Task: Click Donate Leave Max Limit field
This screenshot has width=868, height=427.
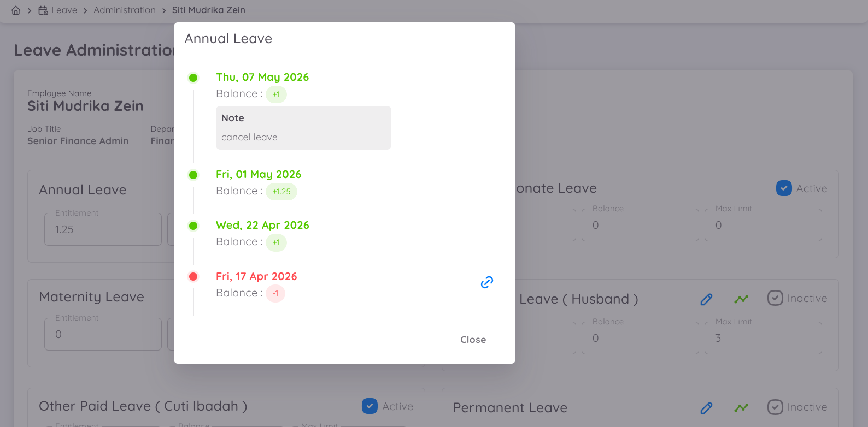Action: tap(763, 225)
